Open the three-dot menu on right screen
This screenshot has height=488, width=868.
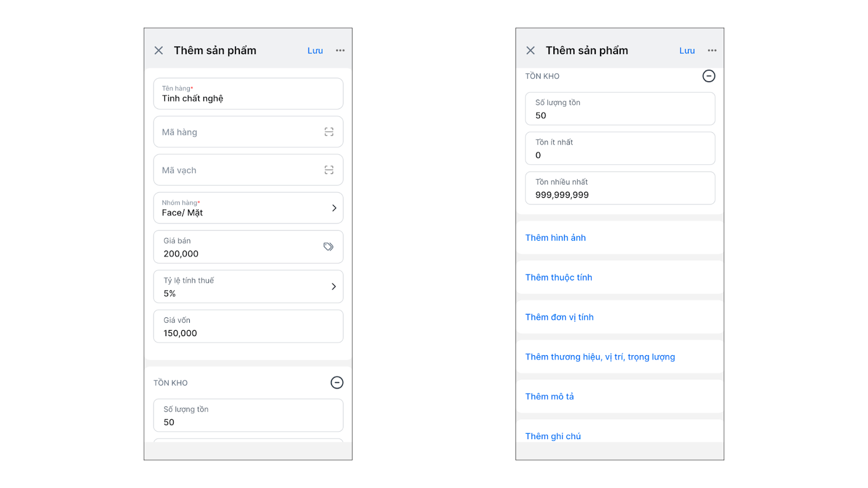pos(712,50)
